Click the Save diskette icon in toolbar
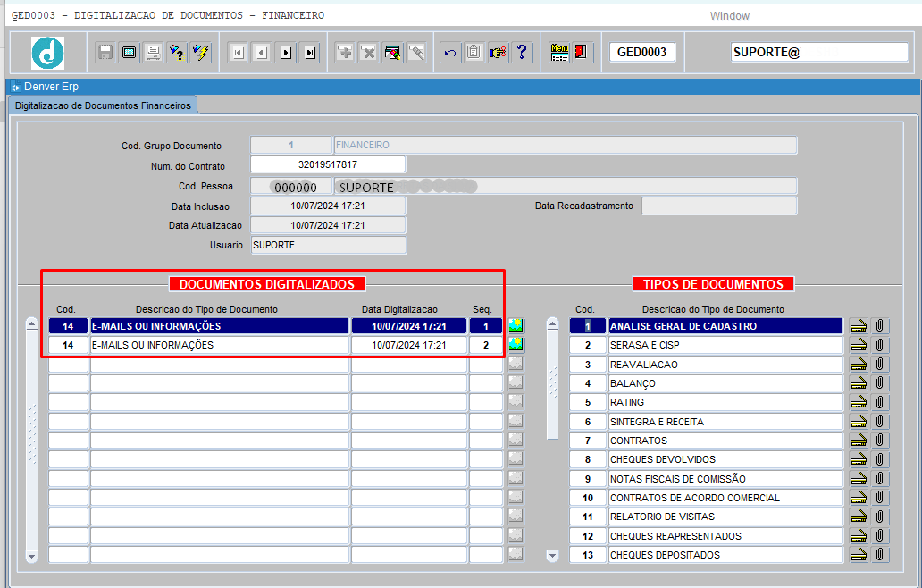This screenshot has height=588, width=922. click(x=105, y=53)
